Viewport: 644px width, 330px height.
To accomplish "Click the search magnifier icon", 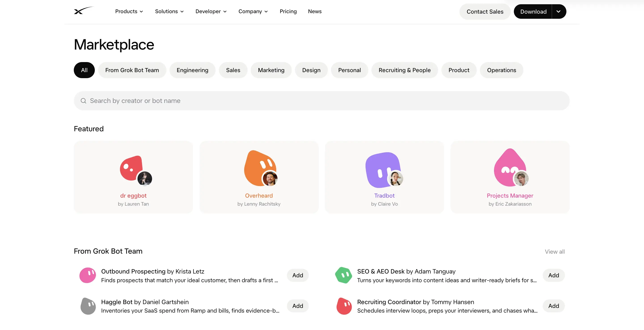I will 83,101.
